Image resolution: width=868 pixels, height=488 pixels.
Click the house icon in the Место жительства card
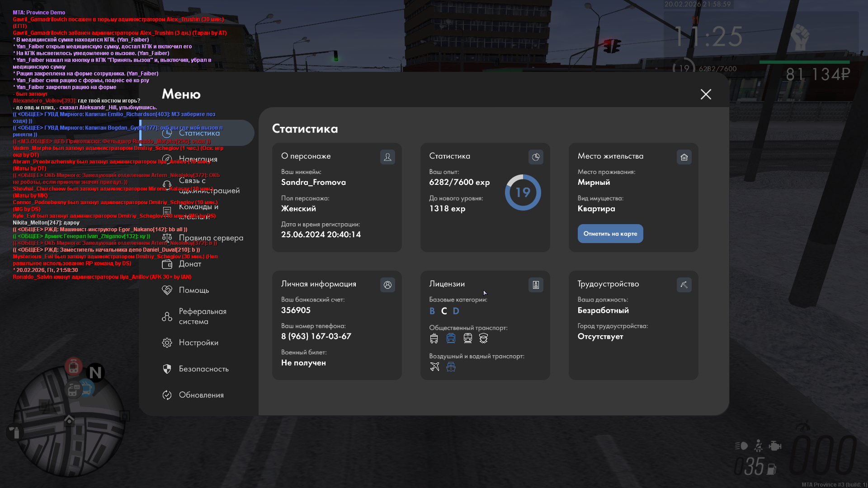pyautogui.click(x=684, y=157)
